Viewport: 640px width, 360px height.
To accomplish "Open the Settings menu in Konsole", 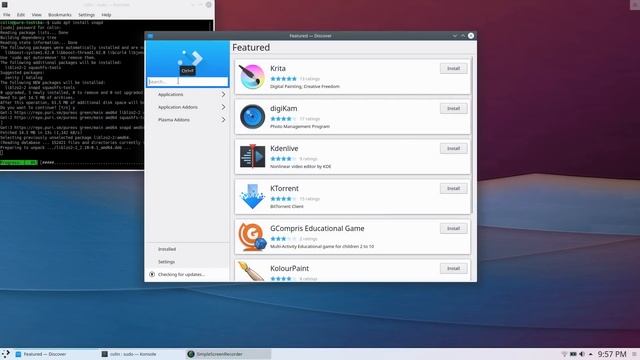I will [x=86, y=15].
